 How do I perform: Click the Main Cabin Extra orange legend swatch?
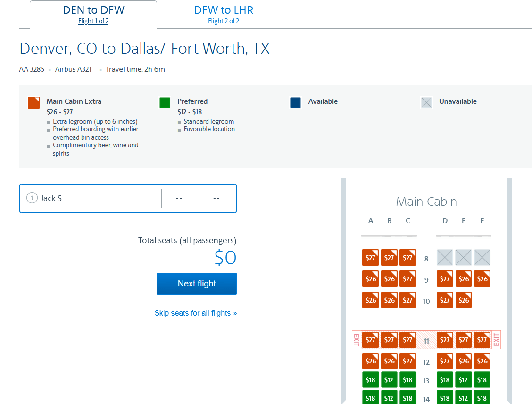point(33,102)
